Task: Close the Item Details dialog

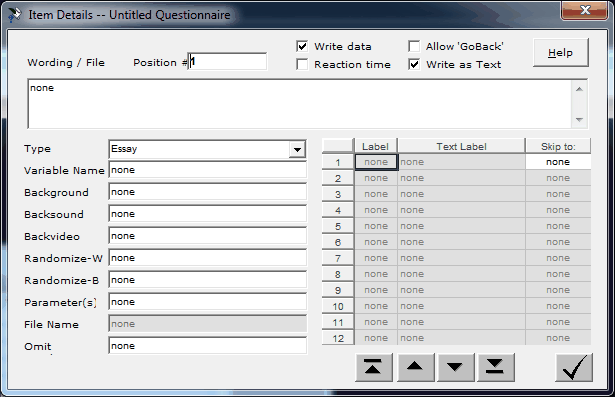Action: [584, 10]
